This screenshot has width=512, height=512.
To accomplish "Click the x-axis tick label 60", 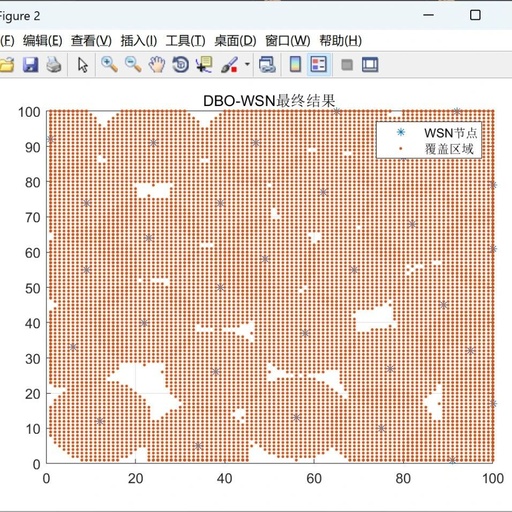I will [x=314, y=479].
